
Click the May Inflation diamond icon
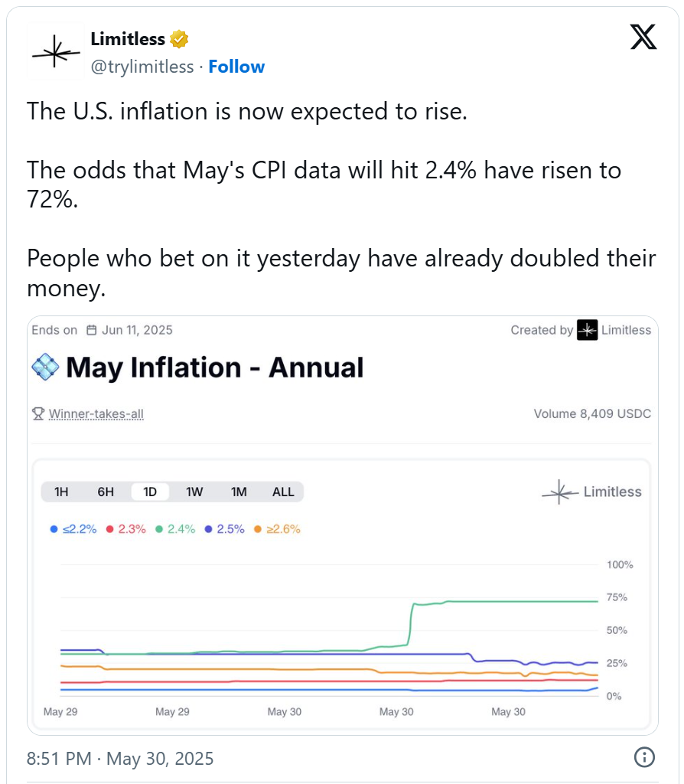tap(45, 367)
